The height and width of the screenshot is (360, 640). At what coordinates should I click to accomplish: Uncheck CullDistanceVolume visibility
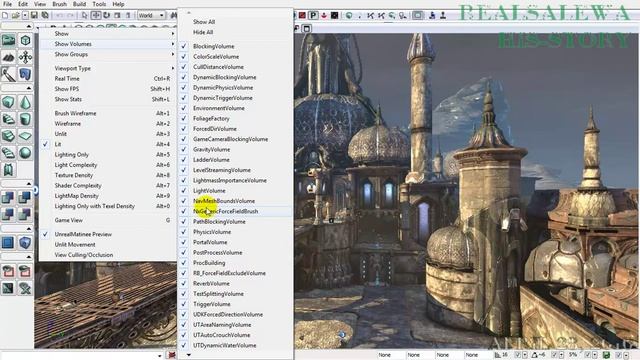pyautogui.click(x=183, y=67)
